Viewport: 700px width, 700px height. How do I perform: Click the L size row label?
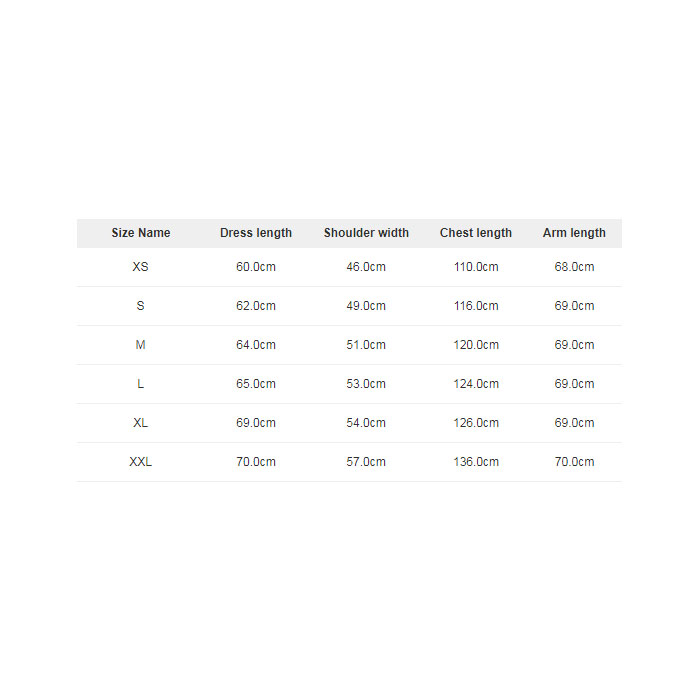pyautogui.click(x=140, y=384)
